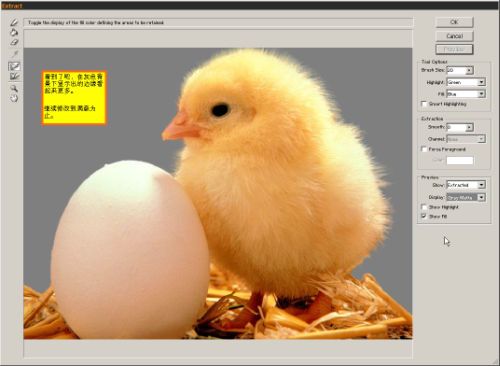
Task: Enable the Show Highlight checkbox
Action: point(424,207)
